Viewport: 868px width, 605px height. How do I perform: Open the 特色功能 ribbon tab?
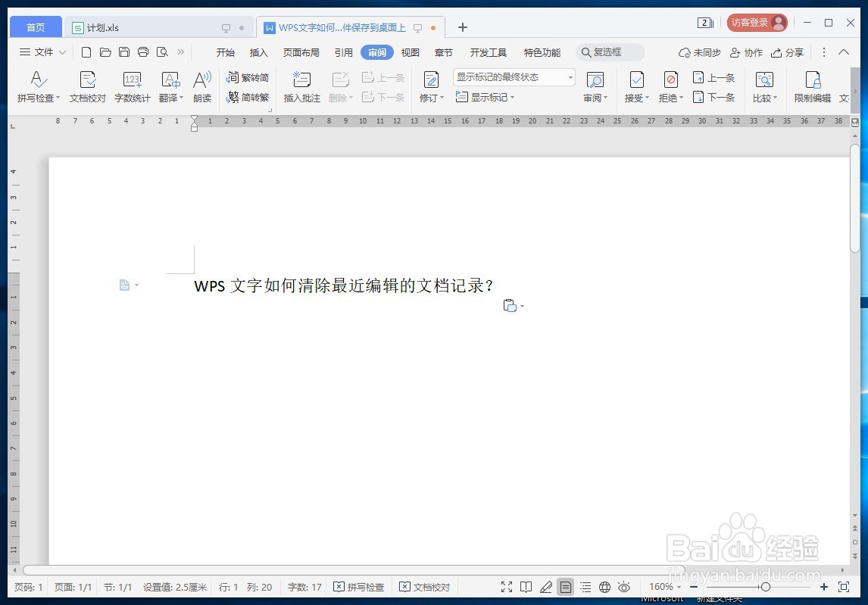coord(542,52)
